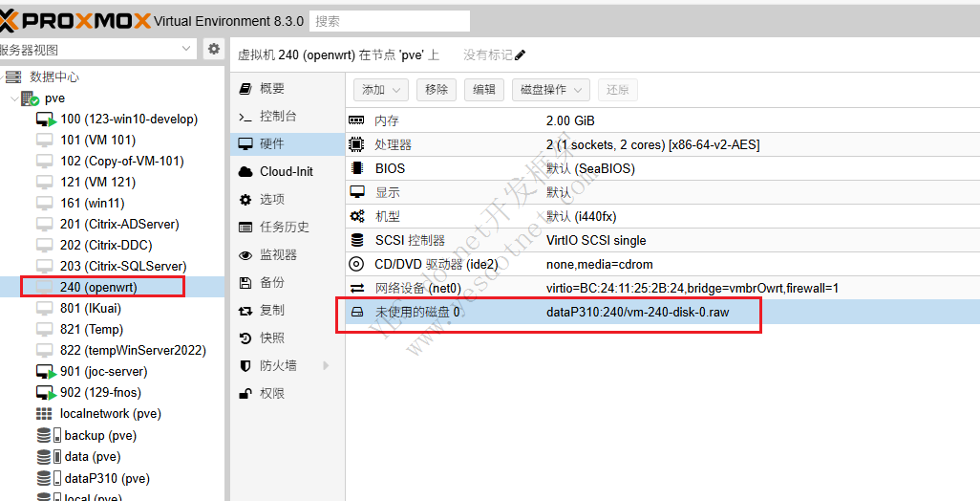This screenshot has width=980, height=501.
Task: Click the pve node icon
Action: [x=30, y=98]
